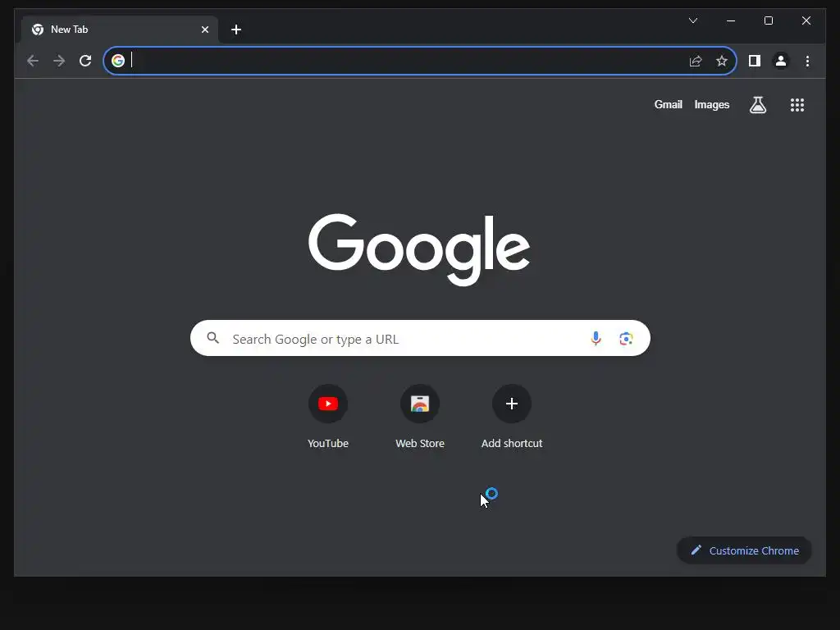Viewport: 840px width, 630px height.
Task: Open a new tab with plus button
Action: [236, 30]
